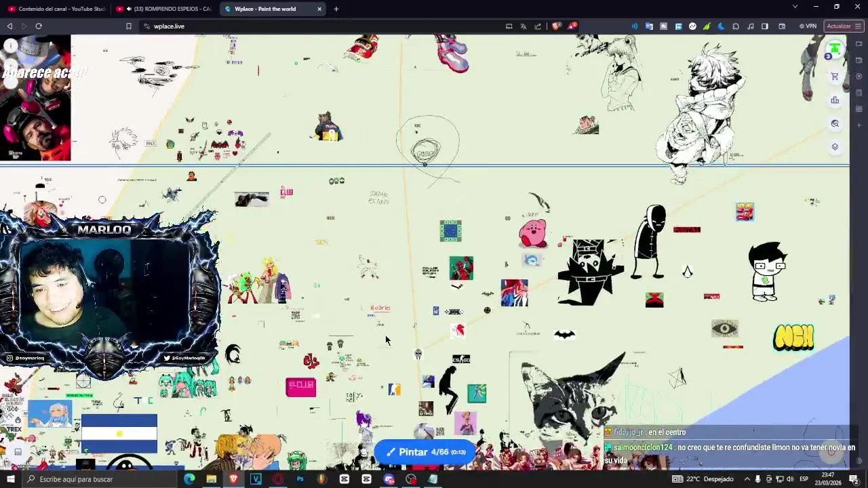
Task: Open the wplace user profile avatar
Action: pyautogui.click(x=835, y=49)
